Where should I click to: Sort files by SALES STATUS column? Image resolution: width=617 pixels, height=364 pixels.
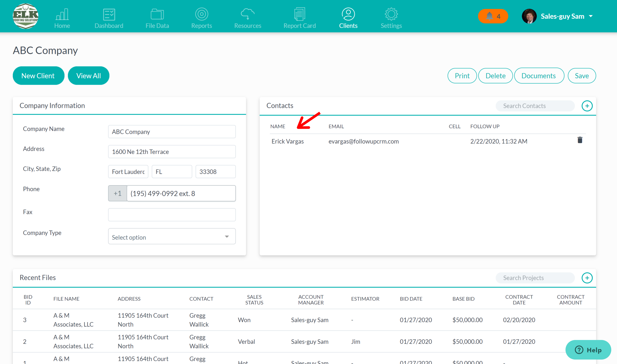(254, 300)
